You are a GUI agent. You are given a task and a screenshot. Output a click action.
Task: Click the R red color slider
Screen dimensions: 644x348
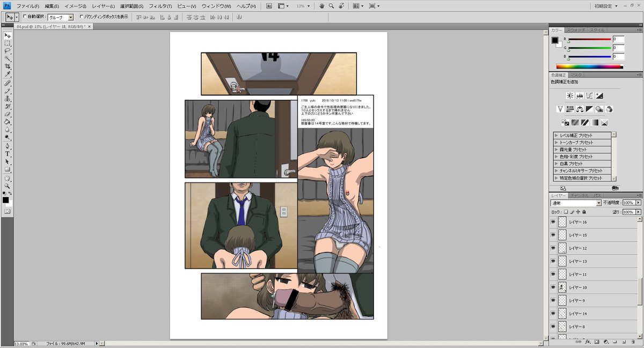click(x=590, y=39)
